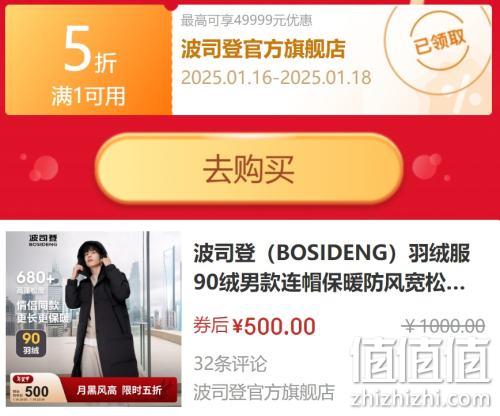Click coupon validity date 2025.01.16-2025.01.18
The width and height of the screenshot is (500, 416).
[276, 78]
